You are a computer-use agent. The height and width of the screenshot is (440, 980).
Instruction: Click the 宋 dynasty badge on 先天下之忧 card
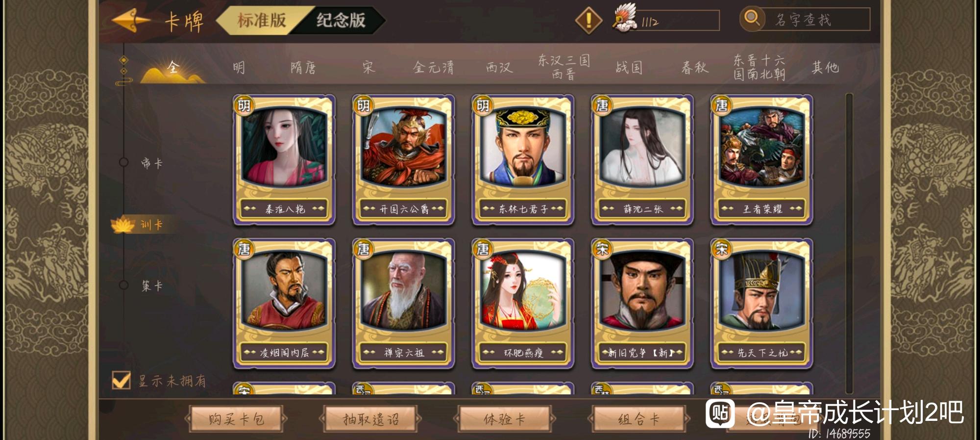pos(721,249)
